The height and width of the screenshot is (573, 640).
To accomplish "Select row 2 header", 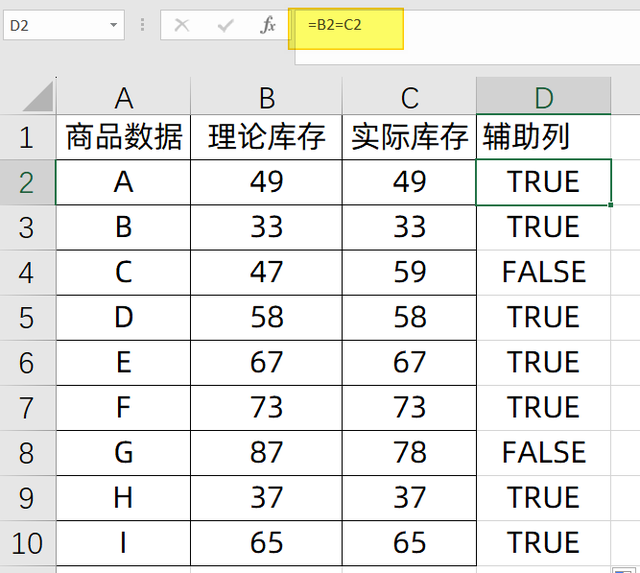I will coord(27,182).
